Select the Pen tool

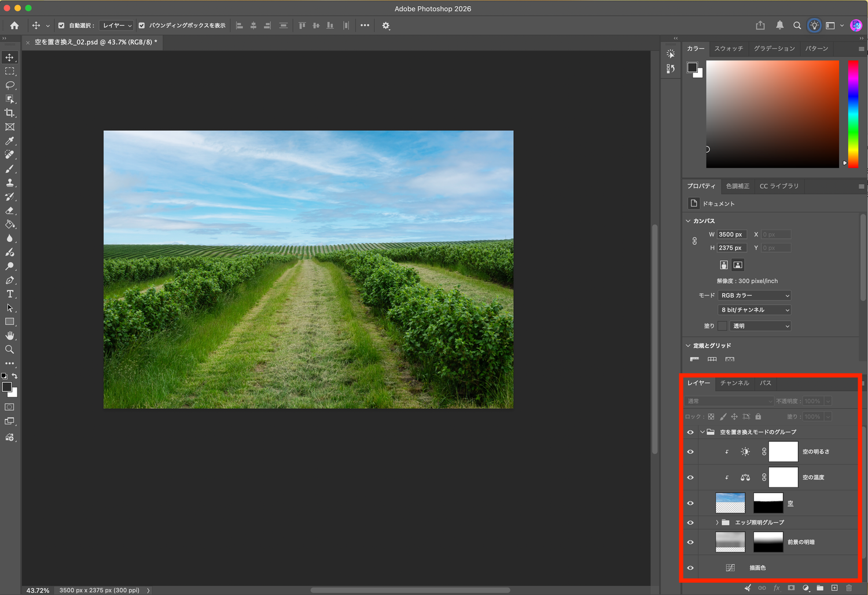click(x=10, y=280)
